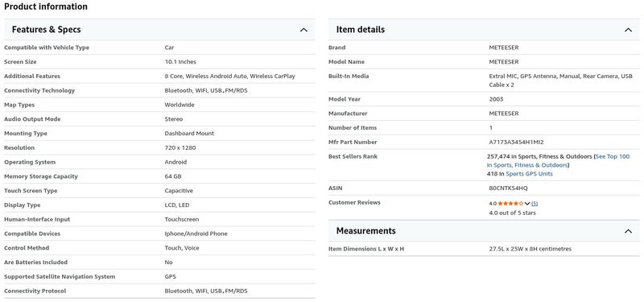The height and width of the screenshot is (302, 644).
Task: Select the ASIN value 'B0CNTKS4HQ'
Action: 508,188
